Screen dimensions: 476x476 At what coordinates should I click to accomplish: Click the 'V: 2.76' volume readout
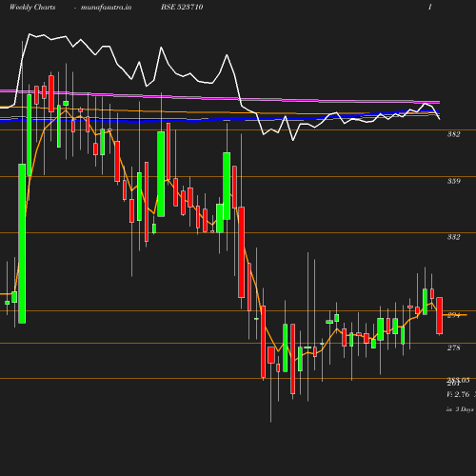click(458, 394)
